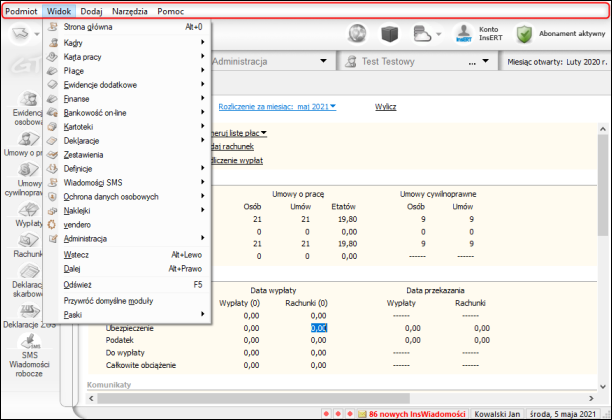
Task: Click the Odśwież menu item
Action: (x=78, y=284)
